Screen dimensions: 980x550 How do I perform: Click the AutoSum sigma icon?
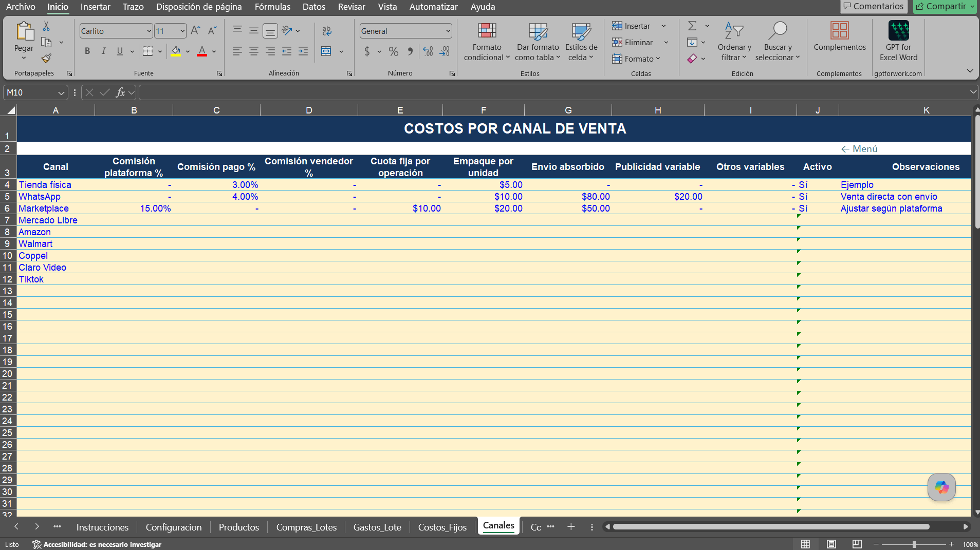[692, 26]
